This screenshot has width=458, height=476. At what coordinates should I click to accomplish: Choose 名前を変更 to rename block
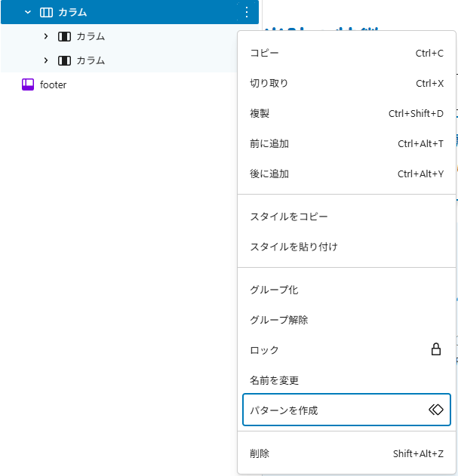(346, 380)
